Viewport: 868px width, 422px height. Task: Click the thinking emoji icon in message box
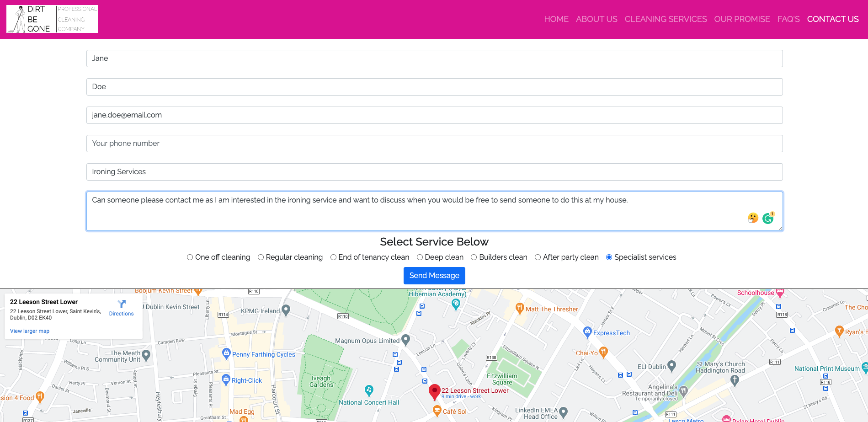753,218
